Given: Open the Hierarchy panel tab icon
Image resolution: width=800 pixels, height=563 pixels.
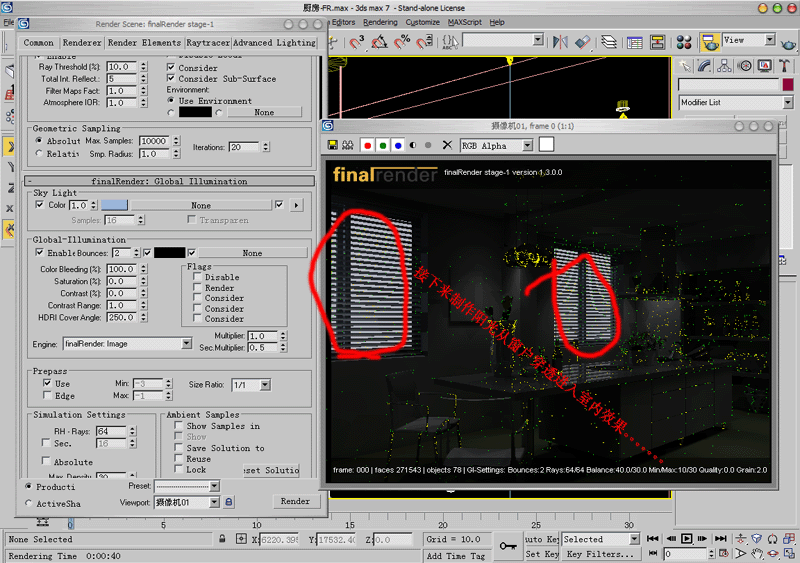Looking at the screenshot, I should tap(725, 65).
